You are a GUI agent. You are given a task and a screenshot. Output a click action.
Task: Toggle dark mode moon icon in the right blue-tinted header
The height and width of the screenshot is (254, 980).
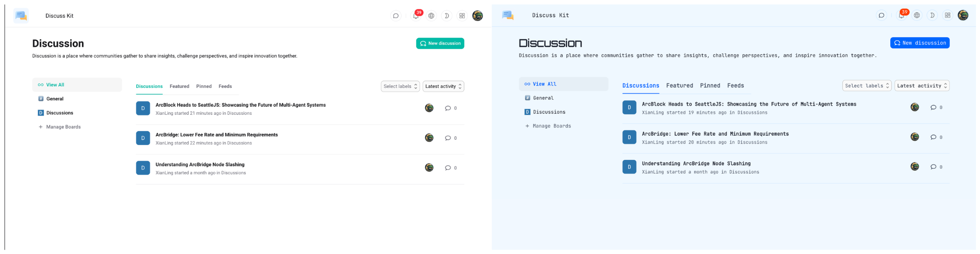(x=932, y=16)
